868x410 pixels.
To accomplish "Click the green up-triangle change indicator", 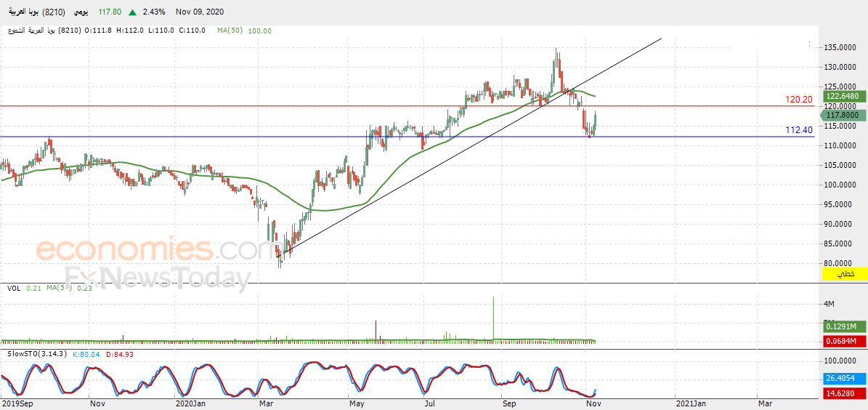I will (x=133, y=12).
